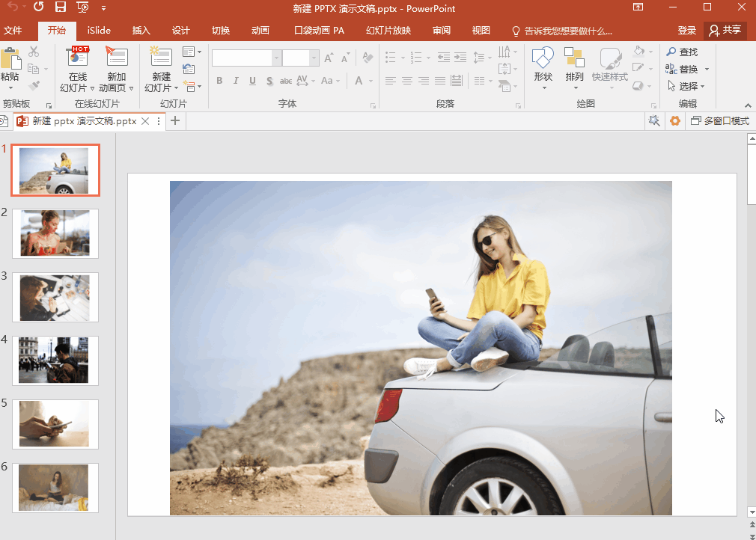This screenshot has height=540, width=756.
Task: Click the new animation page (新加动画页) icon
Action: (x=117, y=57)
